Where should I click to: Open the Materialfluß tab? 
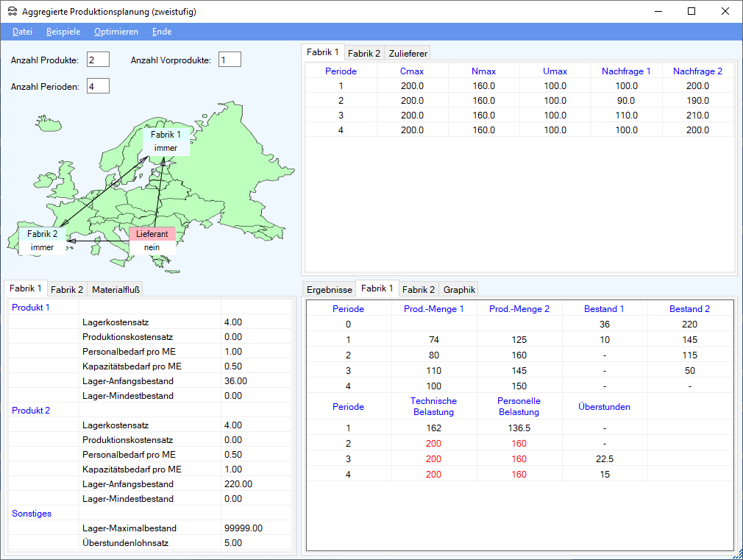click(x=116, y=290)
